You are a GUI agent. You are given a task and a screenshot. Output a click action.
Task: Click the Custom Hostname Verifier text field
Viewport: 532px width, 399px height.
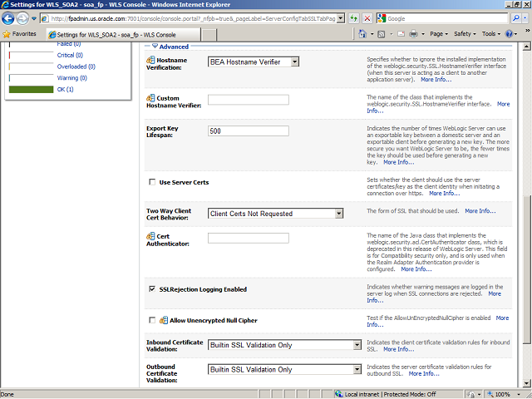[x=248, y=100]
